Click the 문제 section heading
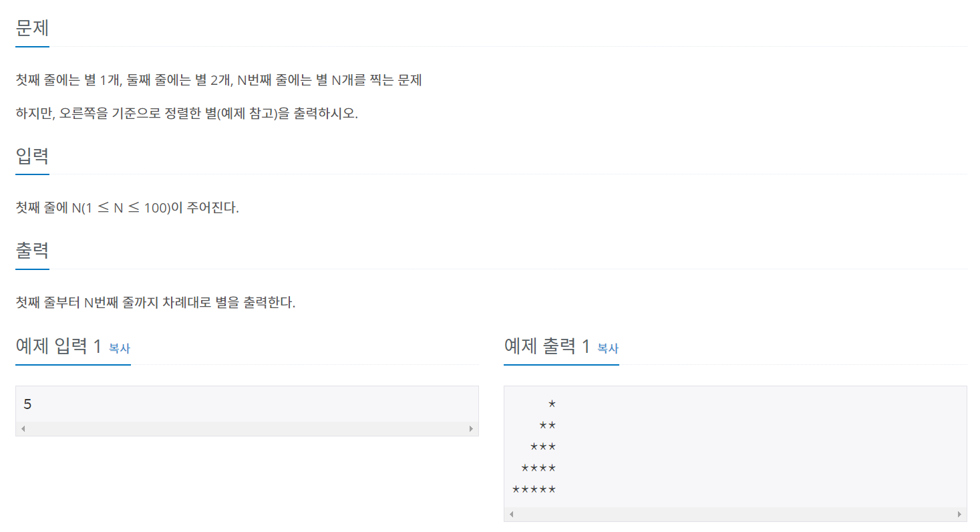The image size is (980, 532). 31,28
